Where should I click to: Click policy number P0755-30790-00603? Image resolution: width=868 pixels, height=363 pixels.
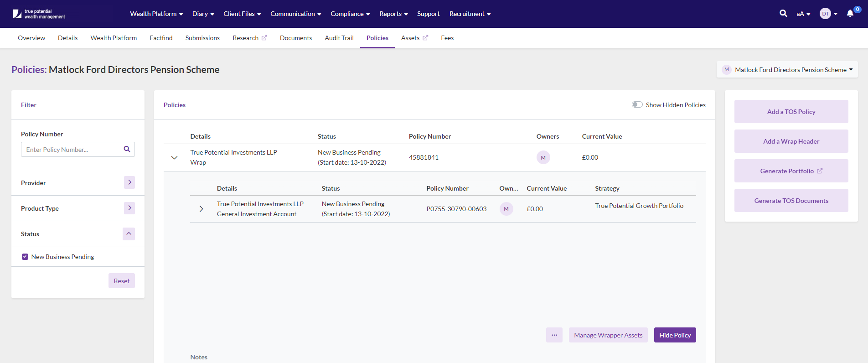click(x=456, y=209)
